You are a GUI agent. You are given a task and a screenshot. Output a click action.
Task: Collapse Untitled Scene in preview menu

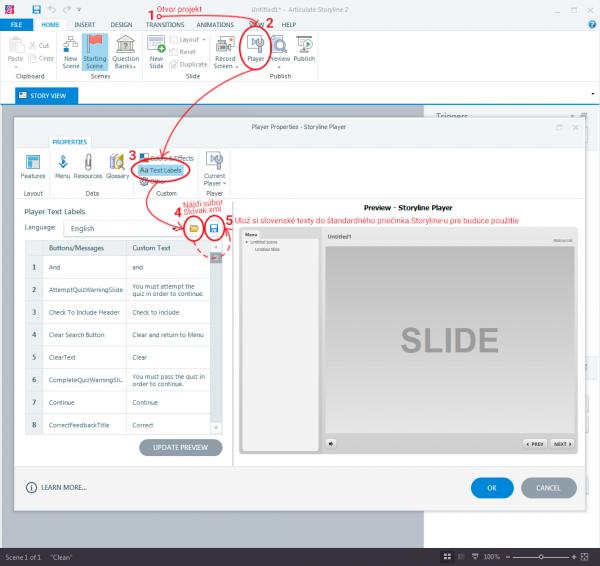[x=247, y=242]
